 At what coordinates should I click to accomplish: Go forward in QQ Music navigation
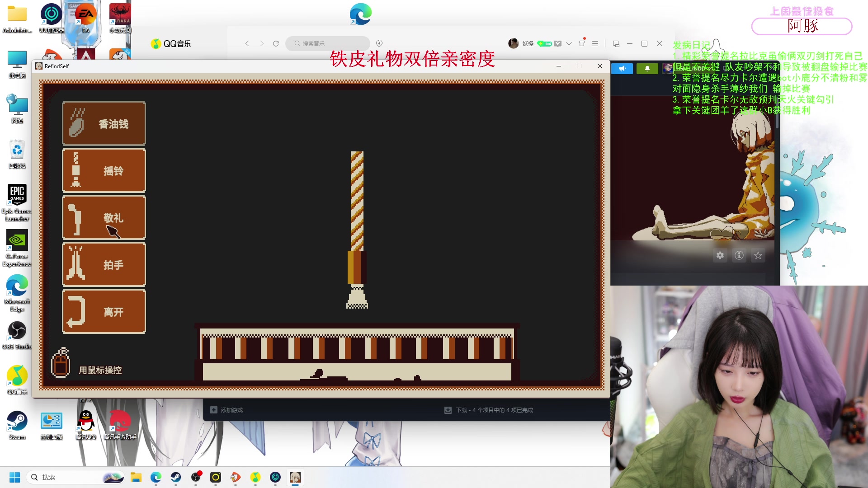click(x=261, y=43)
